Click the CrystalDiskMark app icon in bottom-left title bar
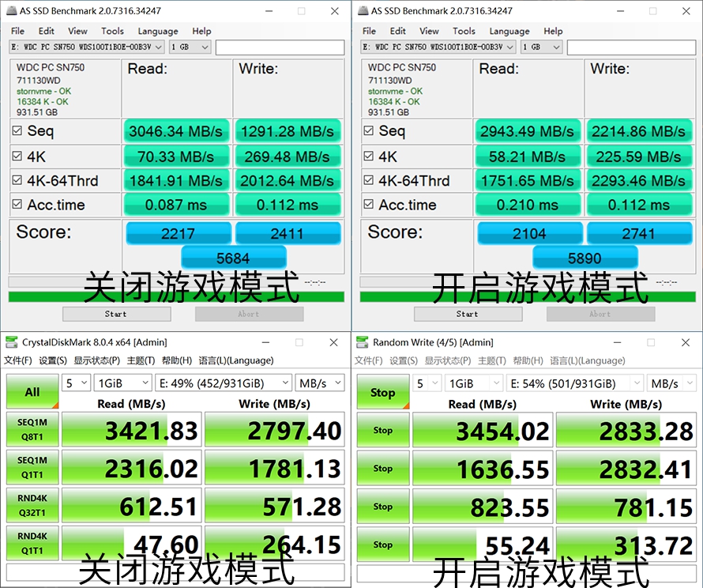Image resolution: width=703 pixels, height=588 pixels. (12, 343)
